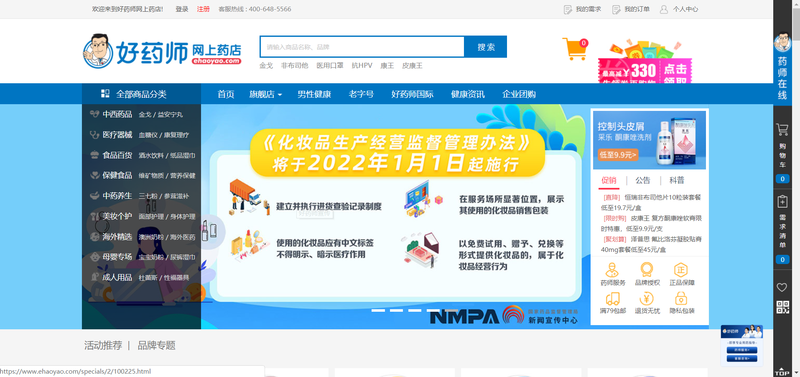The width and height of the screenshot is (800, 377).
Task: Open 我的需求 icon link in top bar
Action: (582, 9)
